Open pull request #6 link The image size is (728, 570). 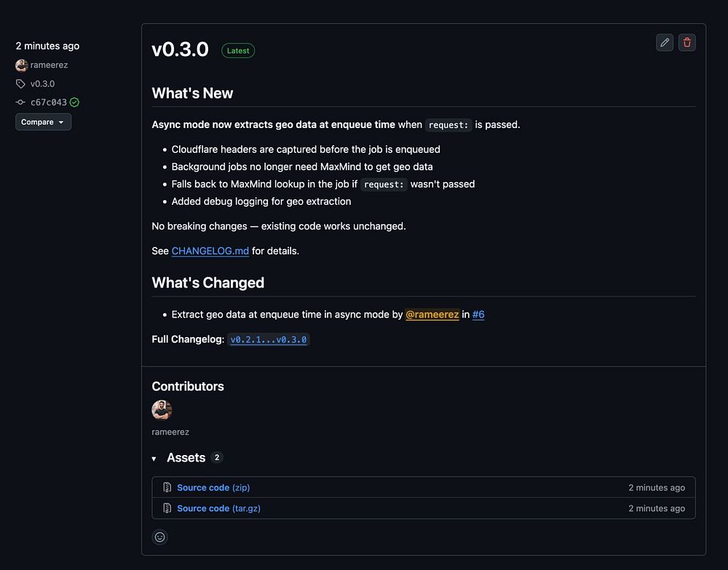click(478, 314)
